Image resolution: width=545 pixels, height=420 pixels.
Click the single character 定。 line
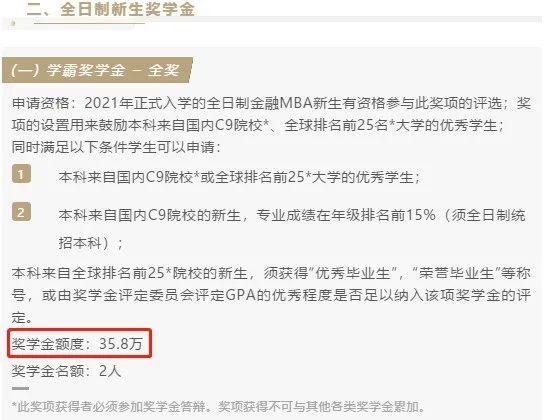22,317
